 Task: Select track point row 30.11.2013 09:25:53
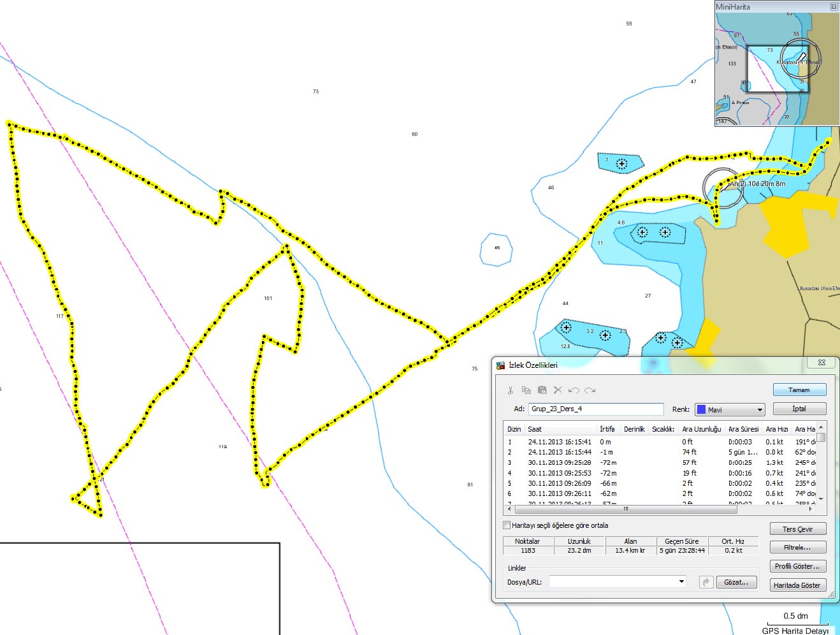[x=660, y=473]
